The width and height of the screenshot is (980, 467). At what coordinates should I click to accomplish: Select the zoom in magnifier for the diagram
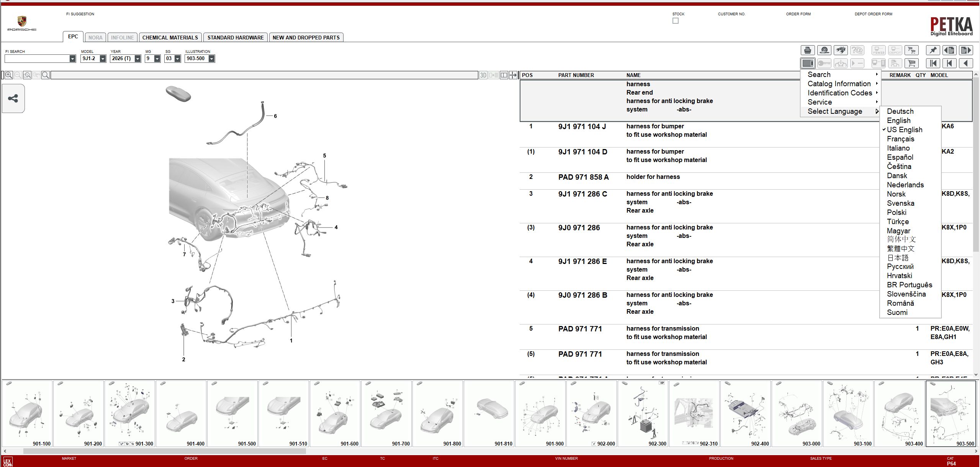click(9, 75)
